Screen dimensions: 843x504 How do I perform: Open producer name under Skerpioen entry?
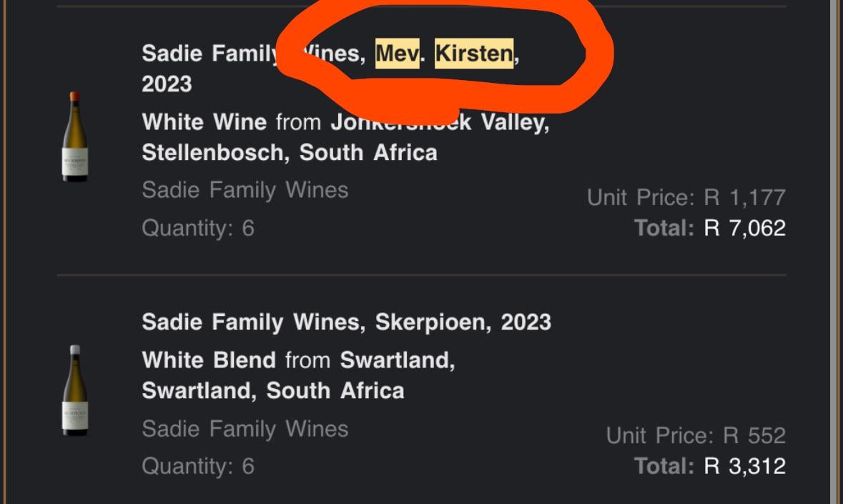point(245,428)
